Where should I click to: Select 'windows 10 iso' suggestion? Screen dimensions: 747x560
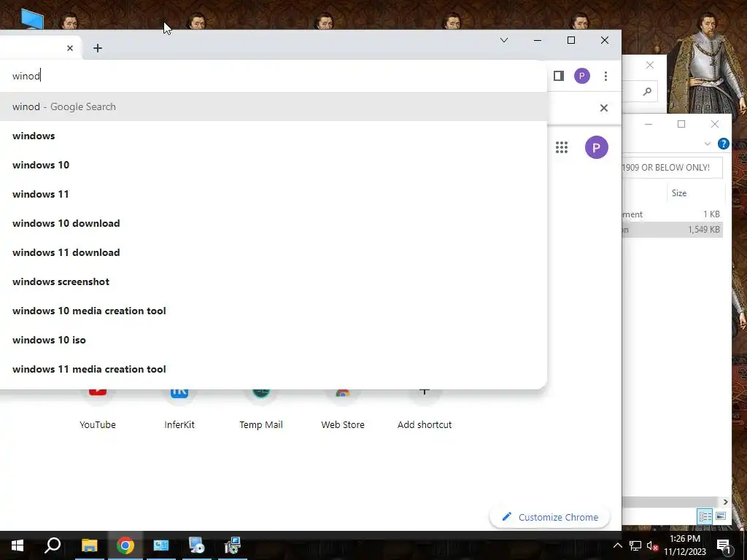274,340
